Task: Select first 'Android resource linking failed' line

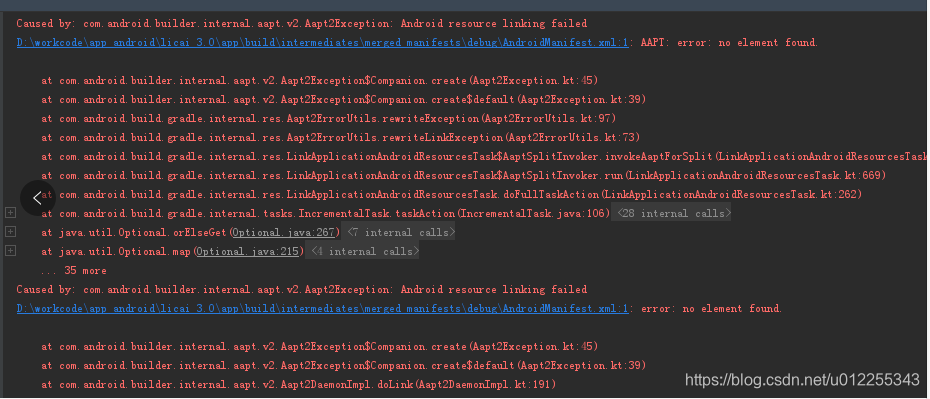Action: pyautogui.click(x=301, y=24)
